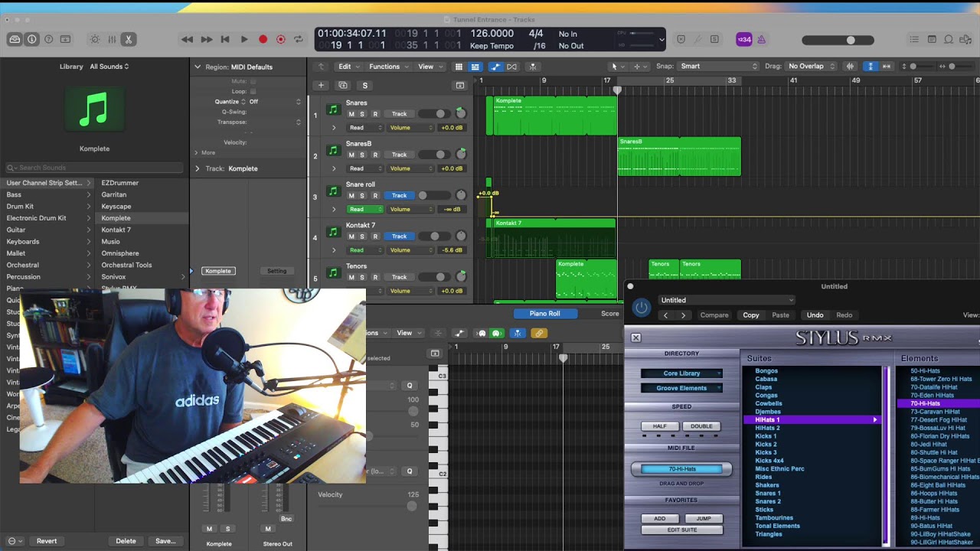Open Stylus RMX Core Library dropdown
Image resolution: width=980 pixels, height=551 pixels.
point(681,373)
